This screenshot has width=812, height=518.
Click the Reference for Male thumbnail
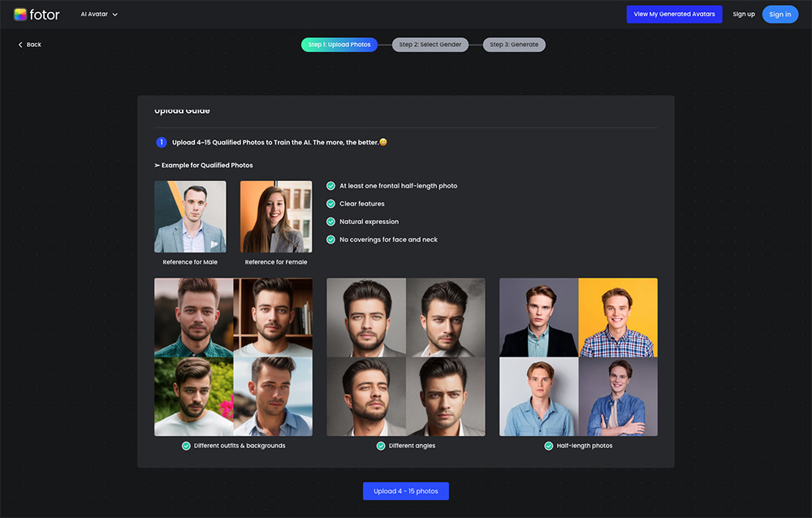[x=190, y=217]
